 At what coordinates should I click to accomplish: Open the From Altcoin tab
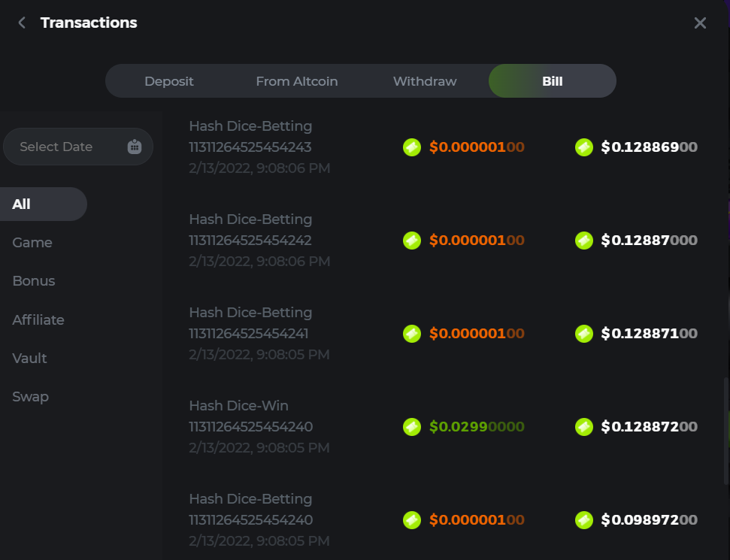tap(296, 81)
